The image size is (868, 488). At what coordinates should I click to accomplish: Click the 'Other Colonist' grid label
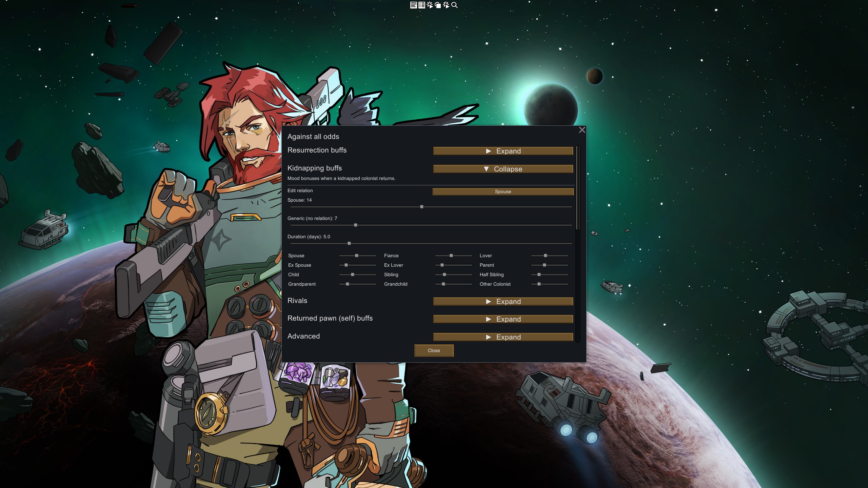[x=495, y=284]
